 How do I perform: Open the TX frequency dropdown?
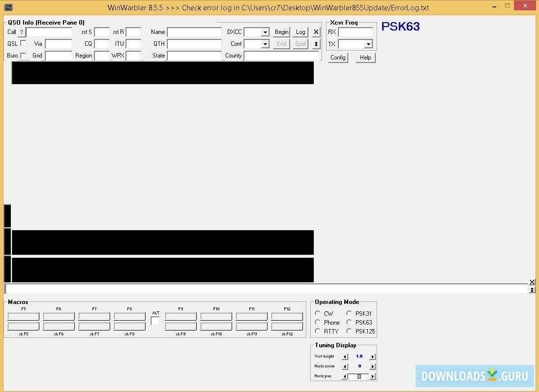pos(368,44)
